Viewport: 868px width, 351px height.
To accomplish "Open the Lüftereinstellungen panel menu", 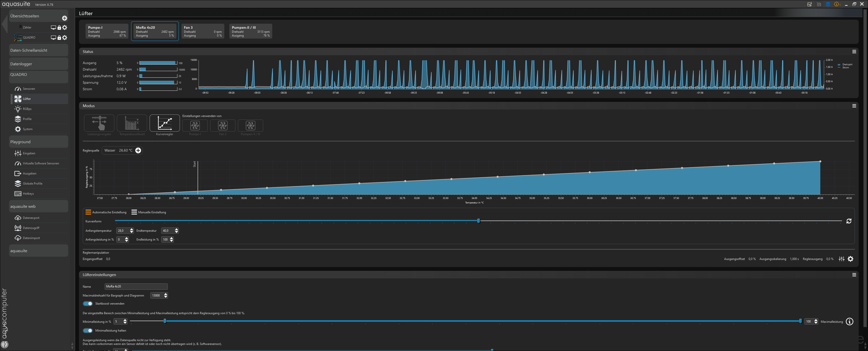I will point(854,275).
